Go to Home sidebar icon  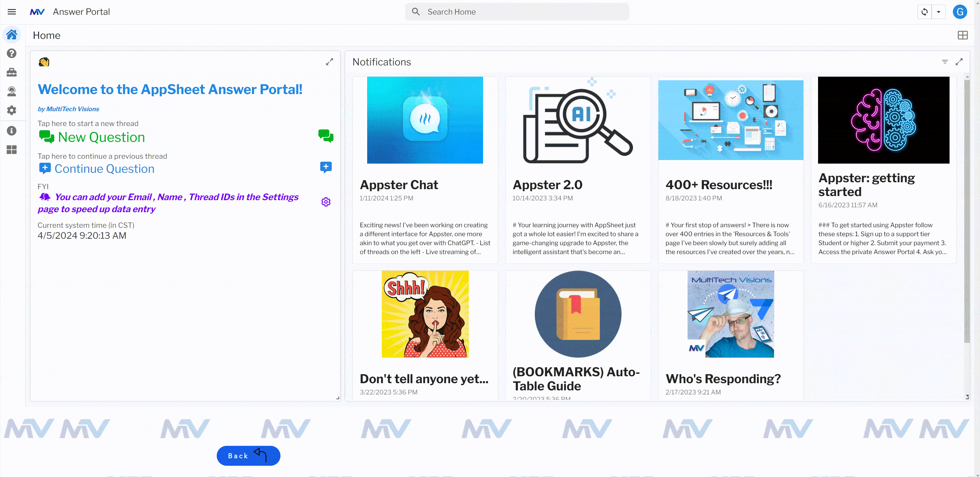12,35
